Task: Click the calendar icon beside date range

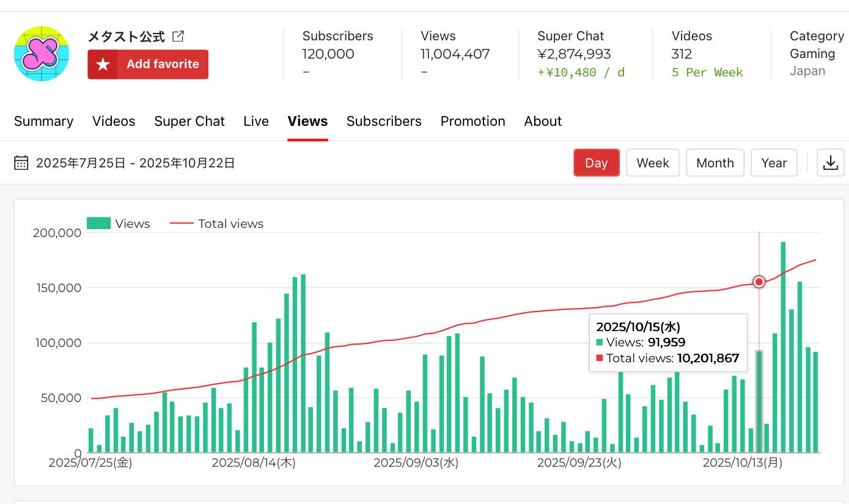Action: point(21,163)
